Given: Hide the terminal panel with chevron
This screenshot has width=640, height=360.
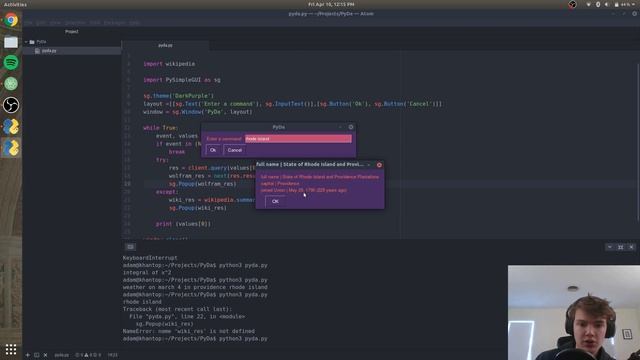Looking at the screenshot, I should [609, 247].
